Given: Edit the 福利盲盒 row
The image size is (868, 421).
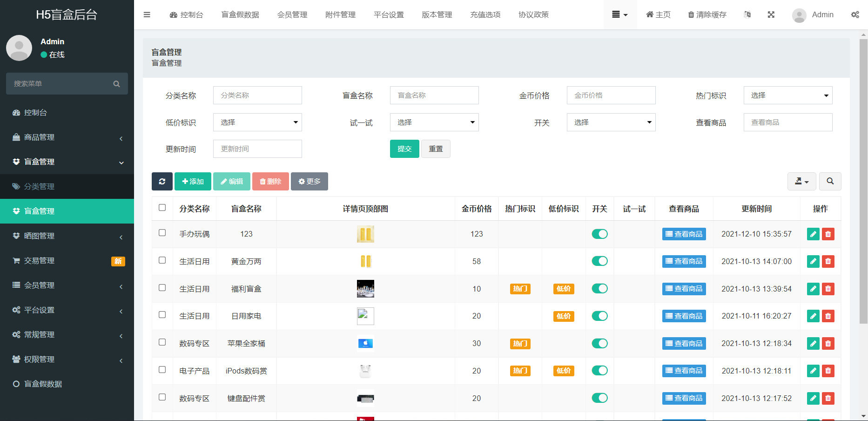Looking at the screenshot, I should coord(813,289).
